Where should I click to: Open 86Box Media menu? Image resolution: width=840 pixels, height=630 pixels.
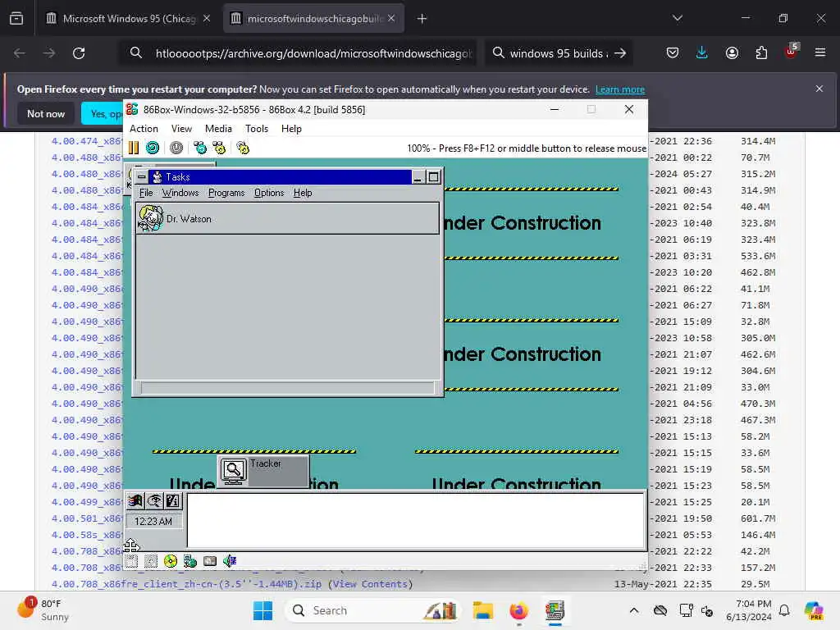click(x=218, y=129)
